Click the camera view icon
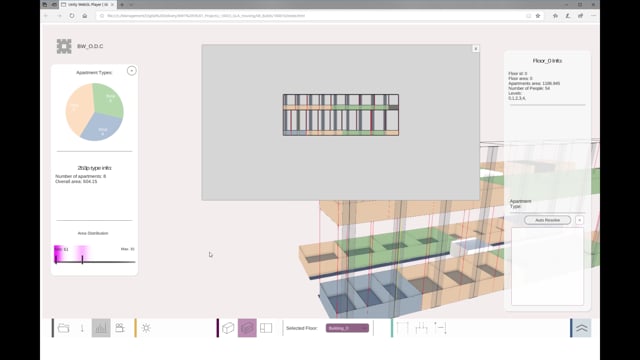The width and height of the screenshot is (640, 360). tap(120, 328)
